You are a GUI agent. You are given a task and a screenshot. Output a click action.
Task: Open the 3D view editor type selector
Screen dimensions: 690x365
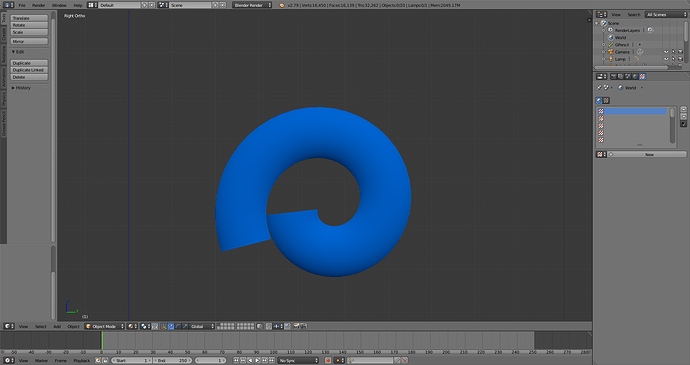(x=9, y=326)
